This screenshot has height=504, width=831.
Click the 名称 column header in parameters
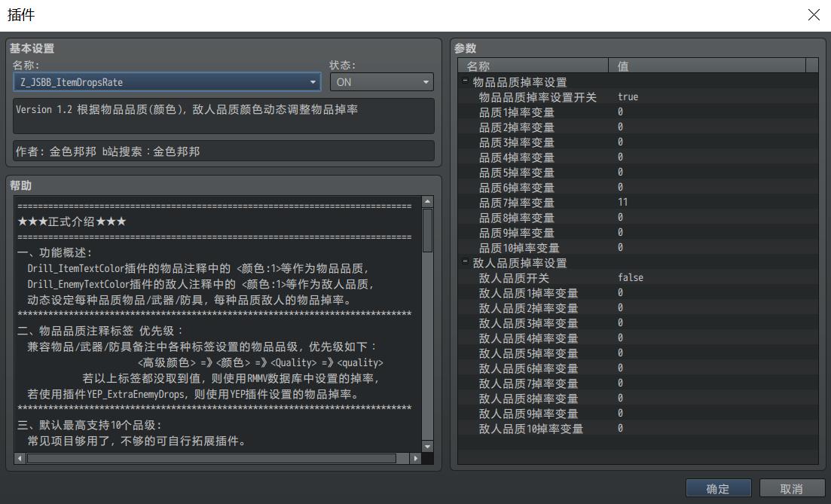(533, 66)
